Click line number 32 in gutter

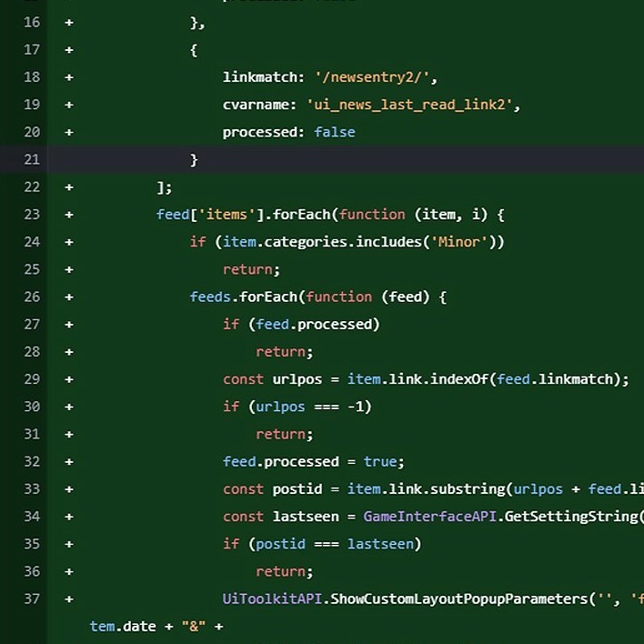(32, 462)
